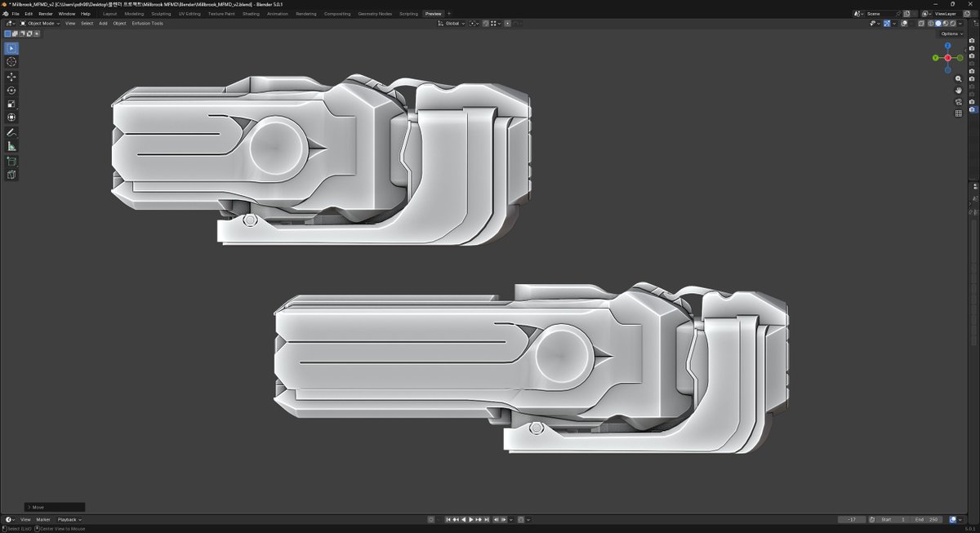
Task: Click the zoom magnifier viewport icon
Action: point(959,79)
